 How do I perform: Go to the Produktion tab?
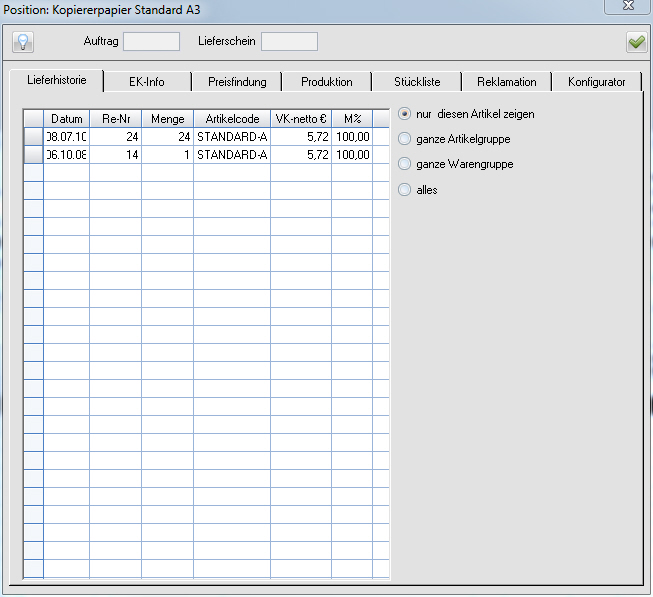(x=326, y=82)
